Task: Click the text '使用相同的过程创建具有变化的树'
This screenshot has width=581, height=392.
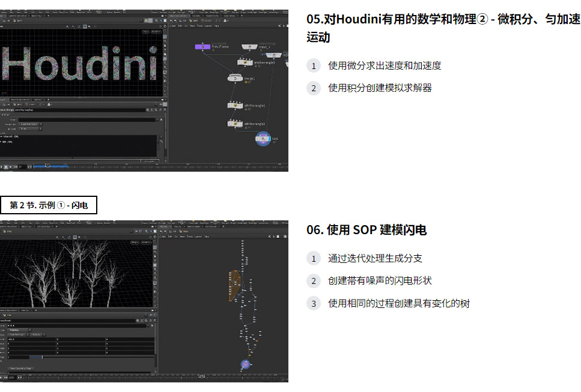Action: (399, 304)
